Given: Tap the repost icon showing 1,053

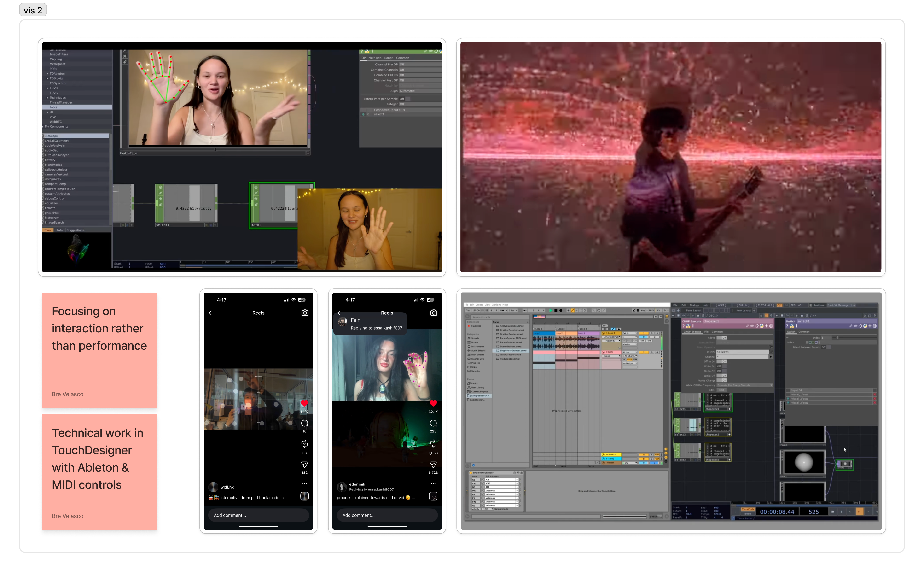Looking at the screenshot, I should coord(433,443).
